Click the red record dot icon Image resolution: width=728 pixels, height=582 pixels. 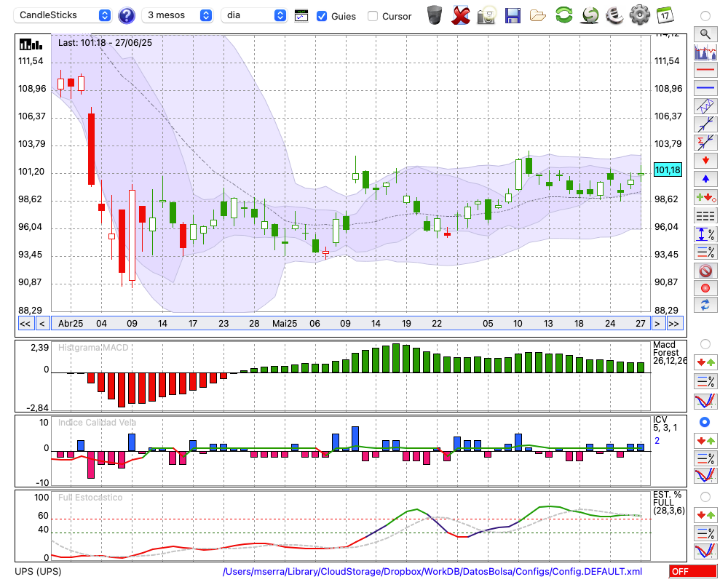tap(705, 288)
